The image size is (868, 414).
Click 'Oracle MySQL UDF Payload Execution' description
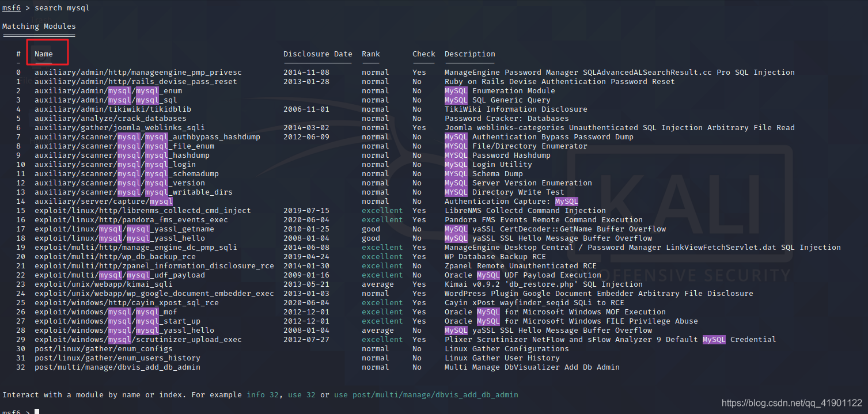point(523,275)
